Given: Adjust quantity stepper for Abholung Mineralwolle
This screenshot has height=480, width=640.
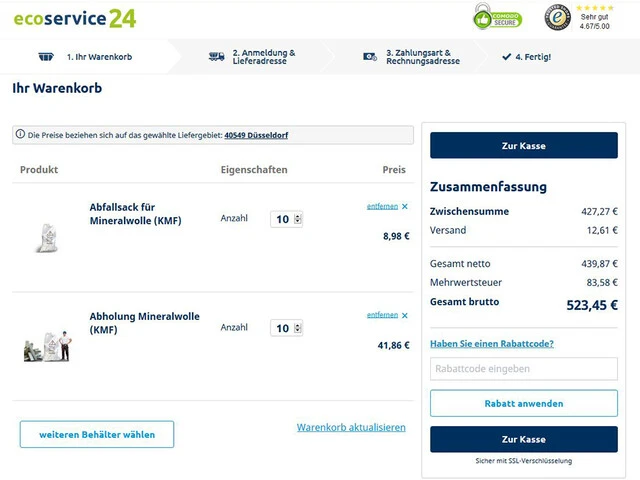Looking at the screenshot, I should (x=298, y=328).
